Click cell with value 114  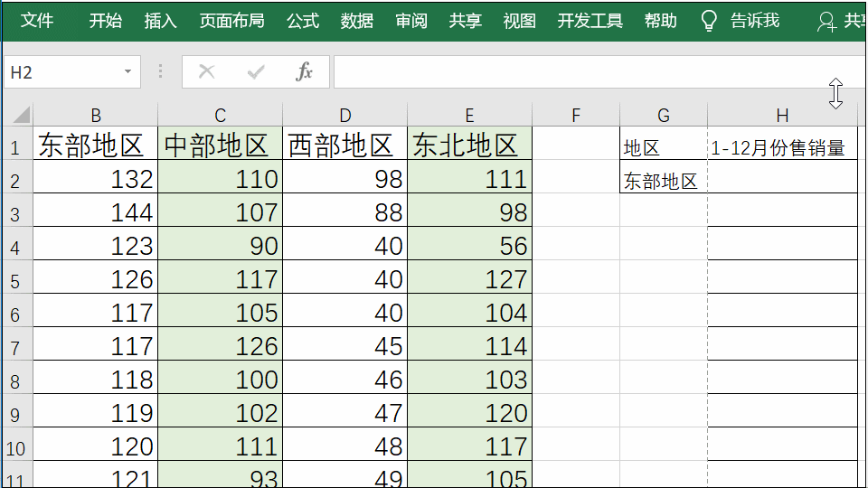click(x=469, y=344)
